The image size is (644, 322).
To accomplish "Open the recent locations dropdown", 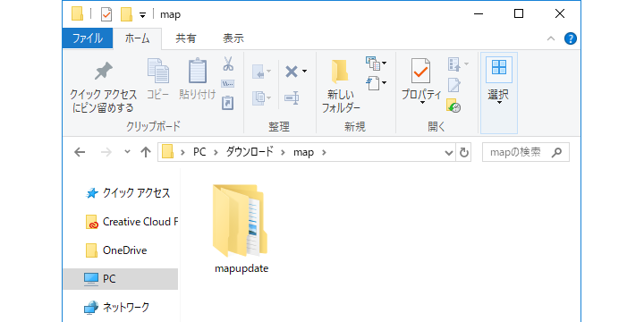I will point(127,152).
